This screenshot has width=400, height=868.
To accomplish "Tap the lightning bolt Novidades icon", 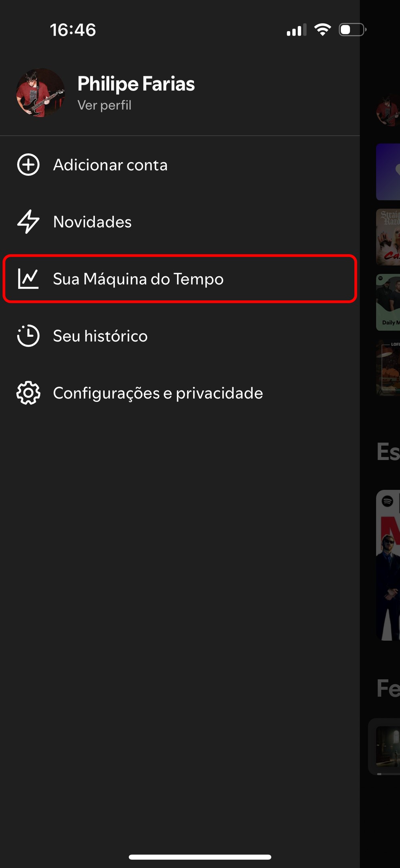I will [x=28, y=222].
